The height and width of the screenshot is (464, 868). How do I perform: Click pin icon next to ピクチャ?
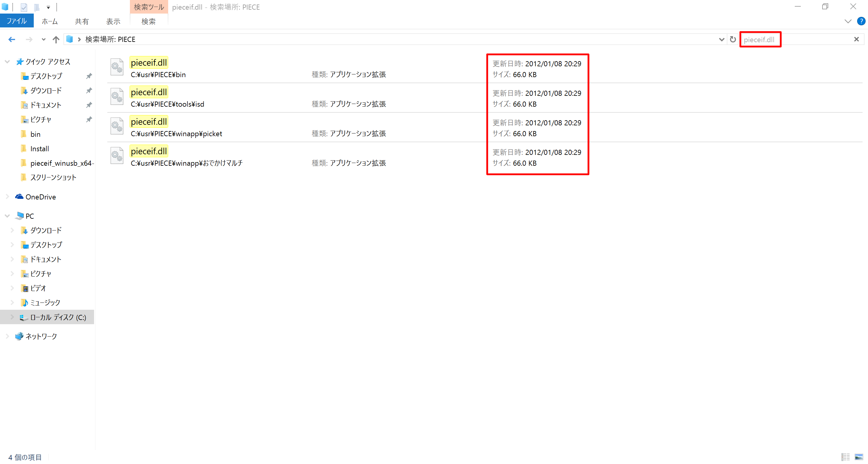89,120
